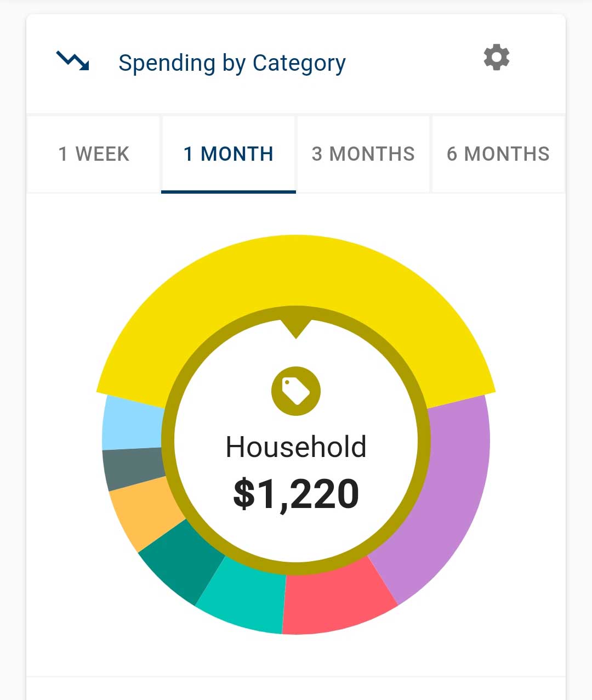Click the triangle pointer on the donut ring
This screenshot has height=700, width=592.
[296, 328]
